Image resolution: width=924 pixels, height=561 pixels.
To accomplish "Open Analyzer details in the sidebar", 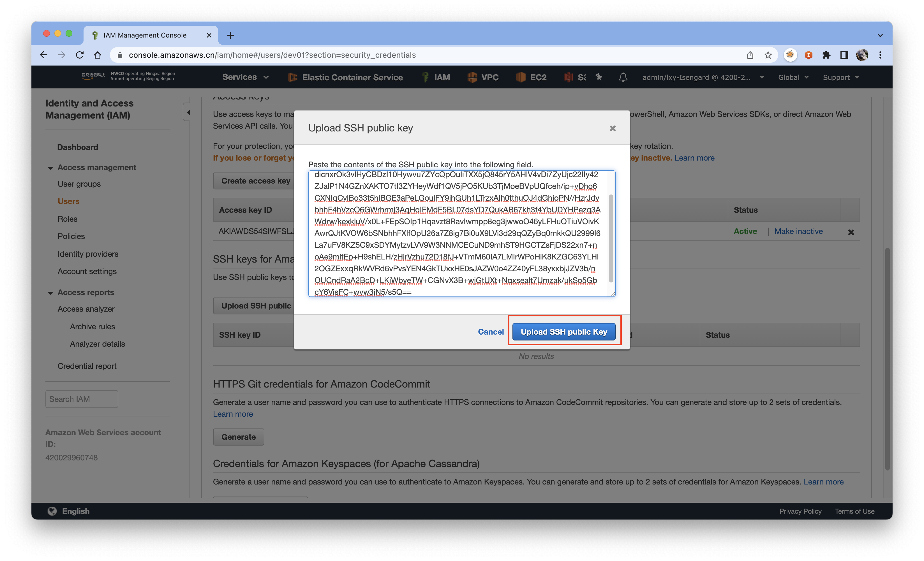I will coord(98,344).
